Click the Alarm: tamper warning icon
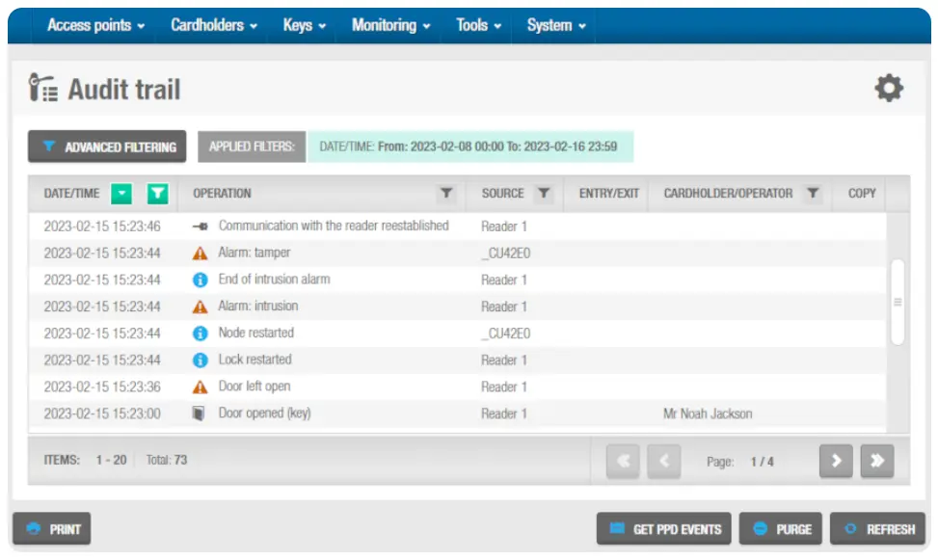The width and height of the screenshot is (938, 560). point(200,253)
